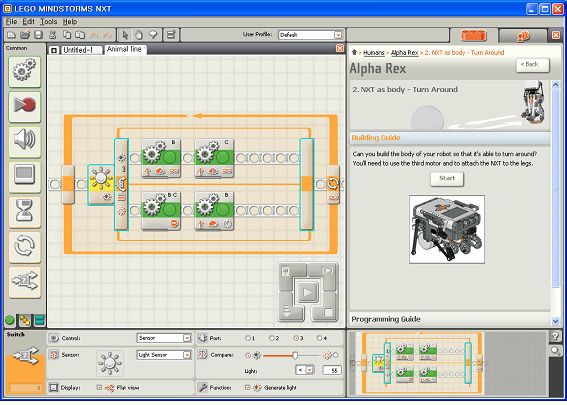Open the Tools menu
The image size is (567, 405).
(48, 22)
